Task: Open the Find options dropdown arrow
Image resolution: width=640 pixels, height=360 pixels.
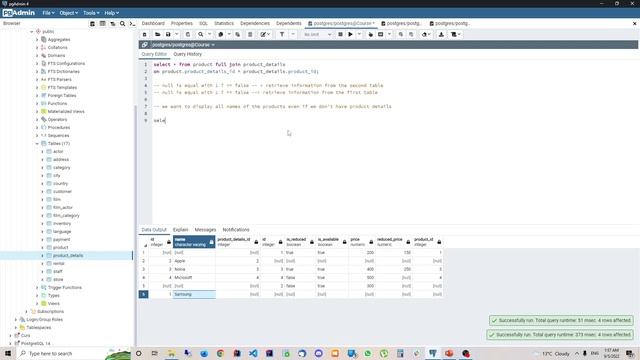Action: (209, 35)
